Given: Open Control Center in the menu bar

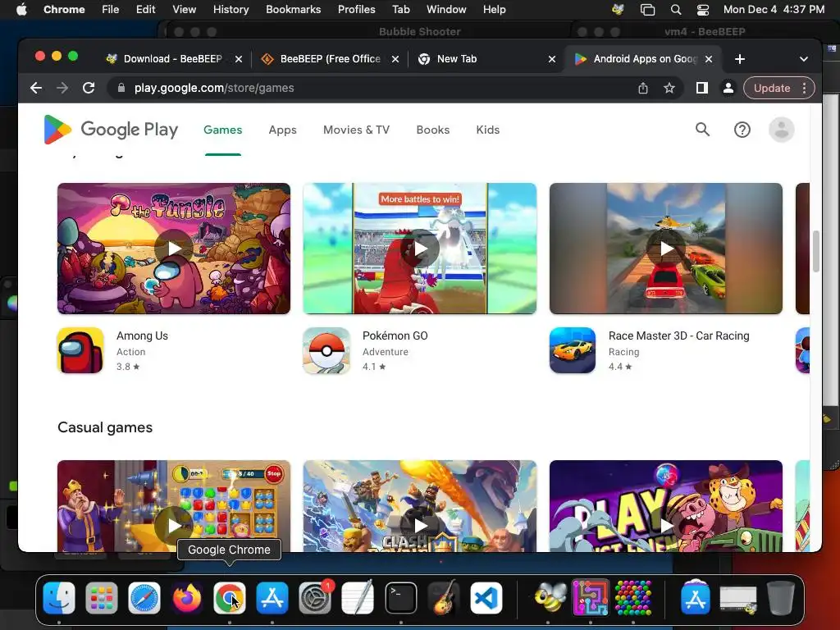Looking at the screenshot, I should click(x=703, y=10).
